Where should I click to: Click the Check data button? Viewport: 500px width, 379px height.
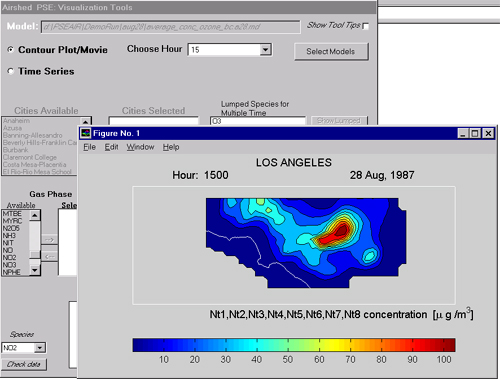pyautogui.click(x=24, y=364)
